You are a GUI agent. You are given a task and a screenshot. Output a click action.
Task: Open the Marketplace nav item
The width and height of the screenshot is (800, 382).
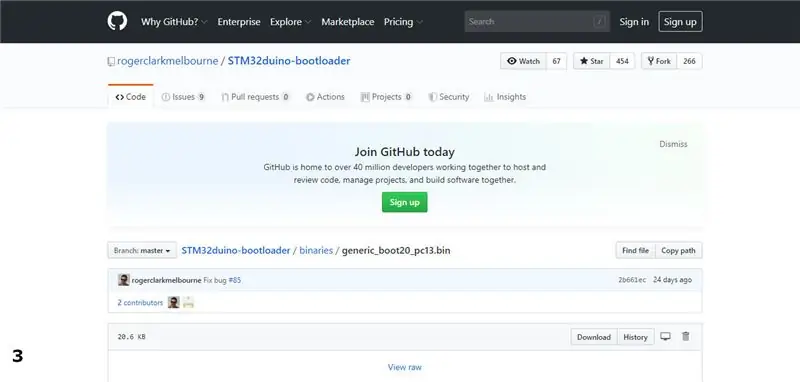coord(347,22)
